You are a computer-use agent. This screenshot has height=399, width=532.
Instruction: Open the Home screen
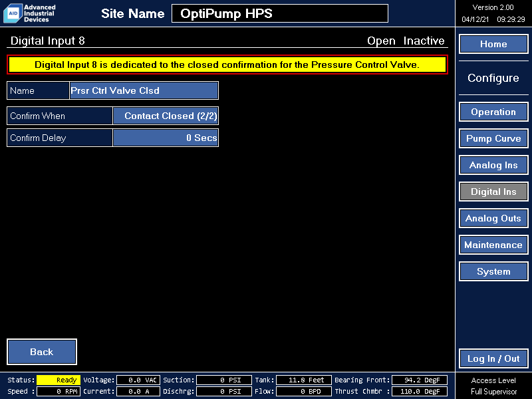click(493, 44)
